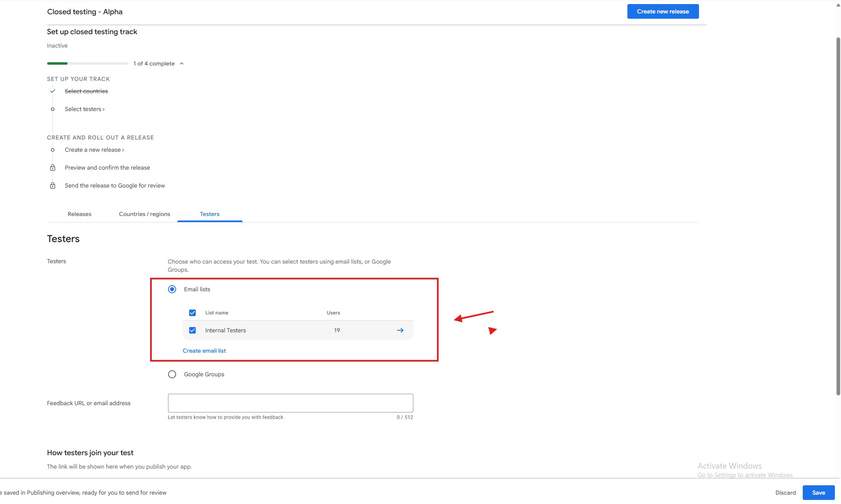Click the green checkmark beside Select countries

click(x=52, y=91)
